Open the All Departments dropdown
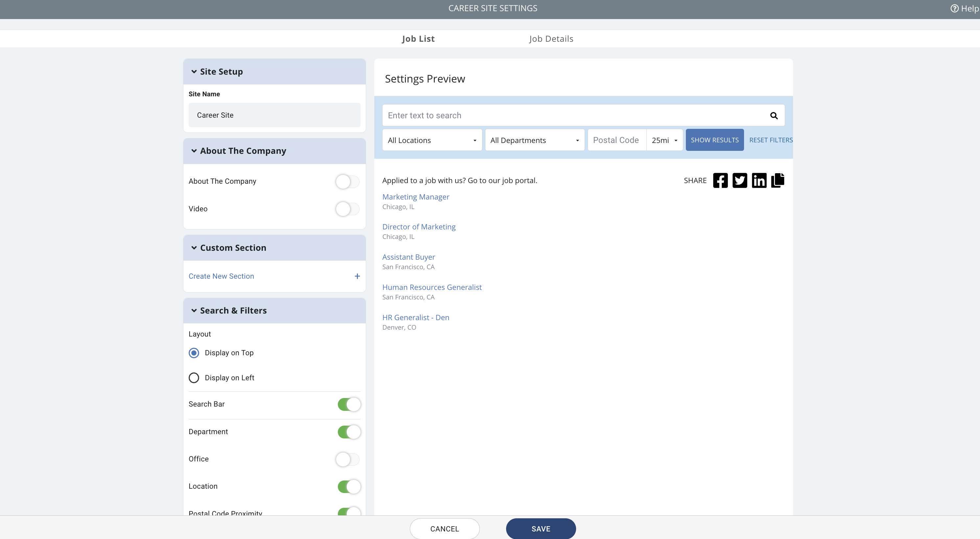 534,140
